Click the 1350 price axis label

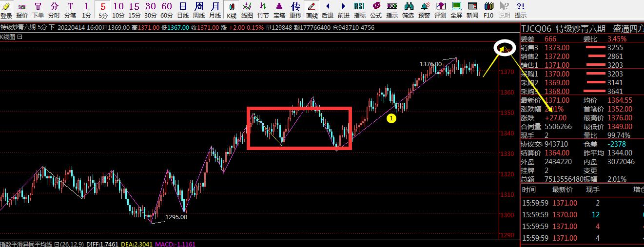[x=507, y=113]
